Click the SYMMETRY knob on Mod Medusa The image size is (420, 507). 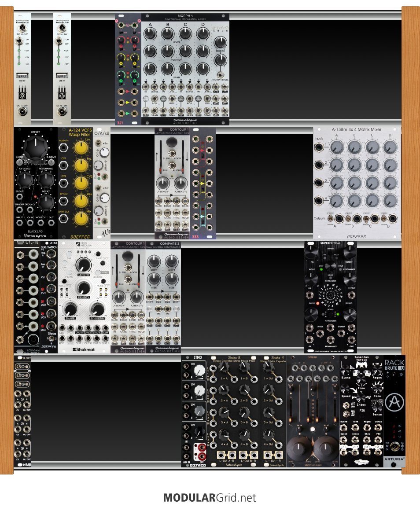tap(97, 309)
